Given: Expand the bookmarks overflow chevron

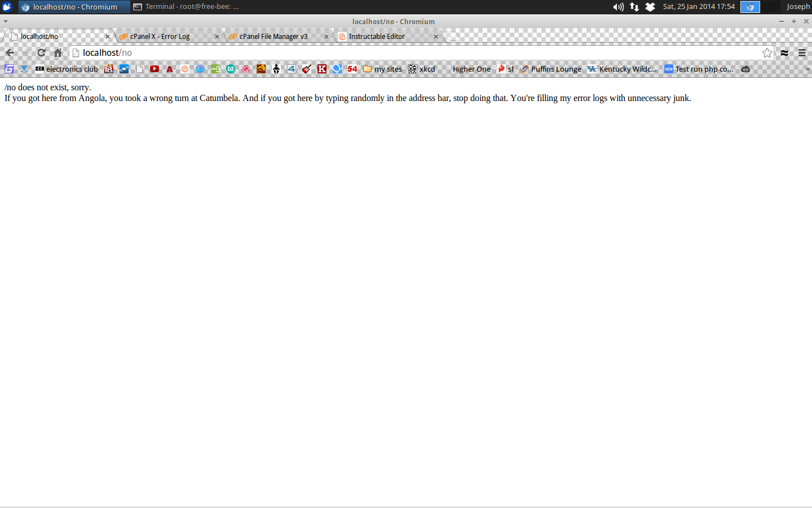Looking at the screenshot, I should click(807, 69).
